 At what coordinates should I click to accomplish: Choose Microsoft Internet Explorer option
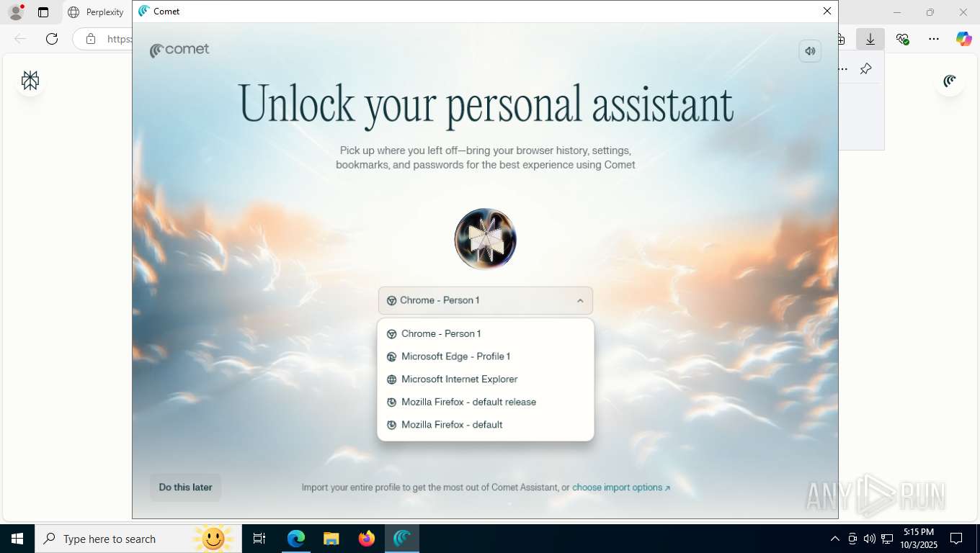click(485, 379)
